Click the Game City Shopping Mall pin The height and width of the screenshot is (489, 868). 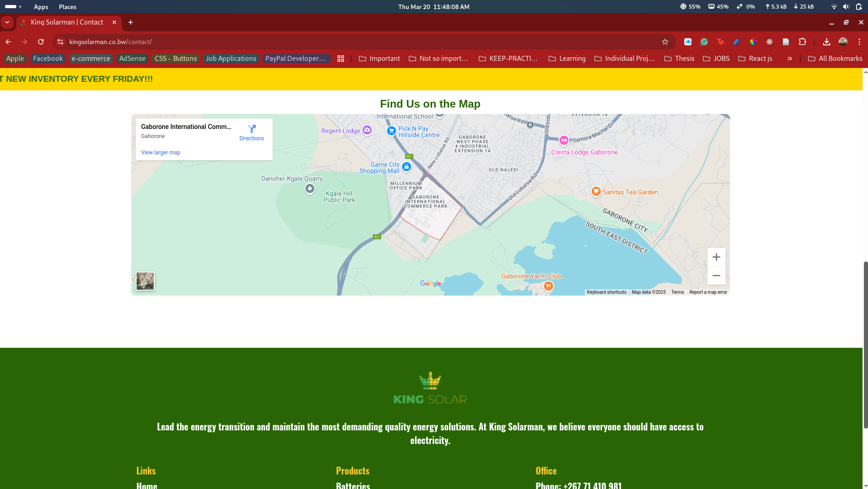click(x=407, y=167)
